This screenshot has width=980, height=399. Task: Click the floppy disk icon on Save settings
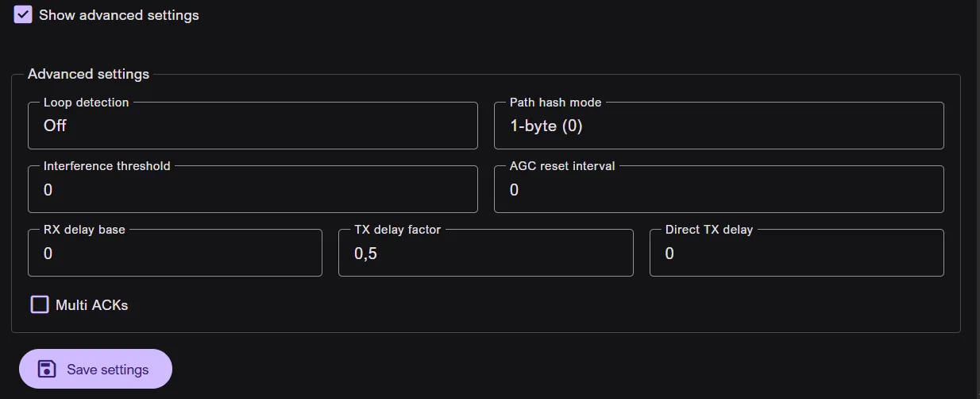[47, 369]
